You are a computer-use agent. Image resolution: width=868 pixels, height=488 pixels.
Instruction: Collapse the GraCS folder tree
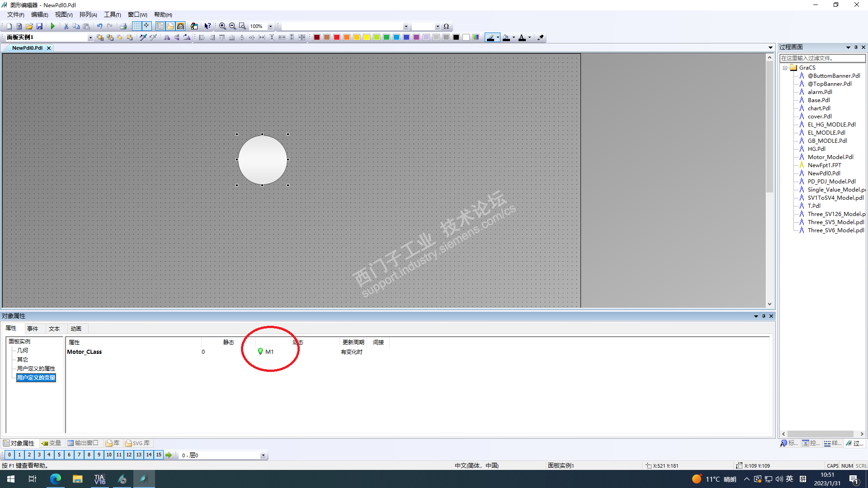point(785,68)
